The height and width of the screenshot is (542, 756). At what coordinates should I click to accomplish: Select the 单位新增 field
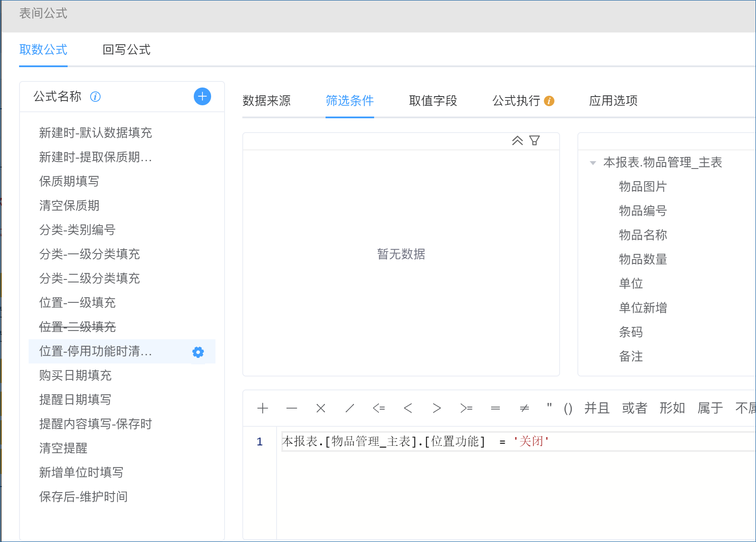coord(643,308)
